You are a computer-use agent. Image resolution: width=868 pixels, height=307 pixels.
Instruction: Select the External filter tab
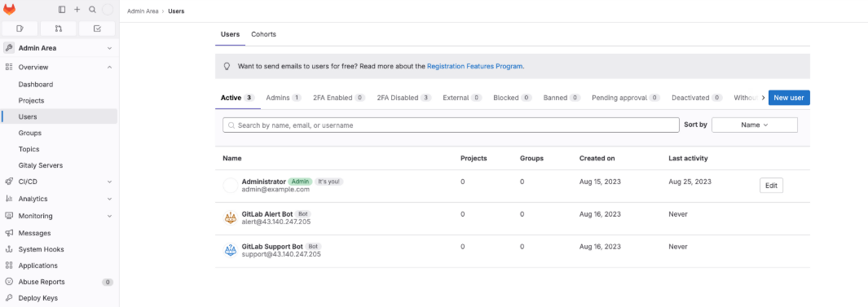click(462, 98)
